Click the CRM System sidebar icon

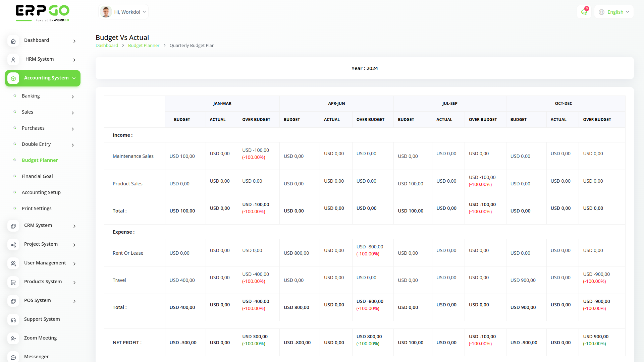13,226
